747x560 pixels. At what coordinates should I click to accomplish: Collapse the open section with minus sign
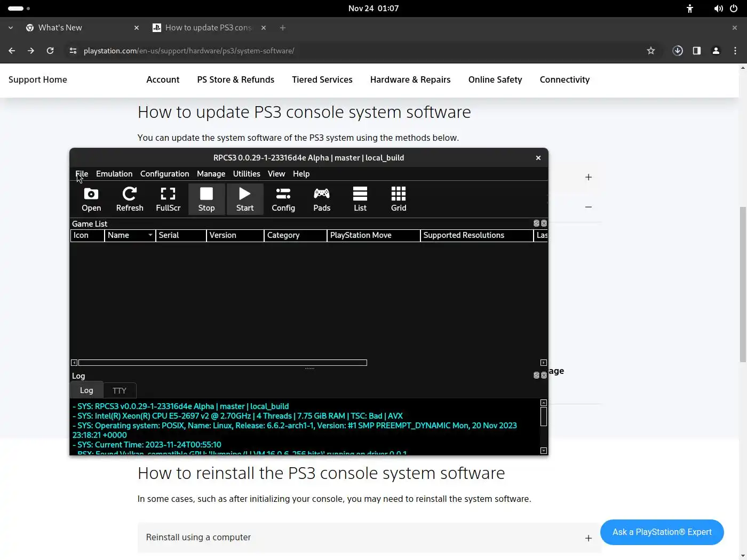[x=589, y=207]
